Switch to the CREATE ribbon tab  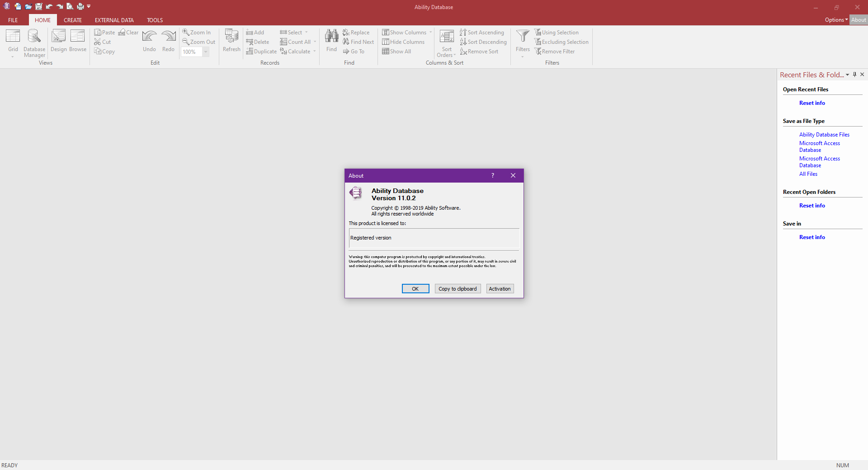tap(73, 20)
